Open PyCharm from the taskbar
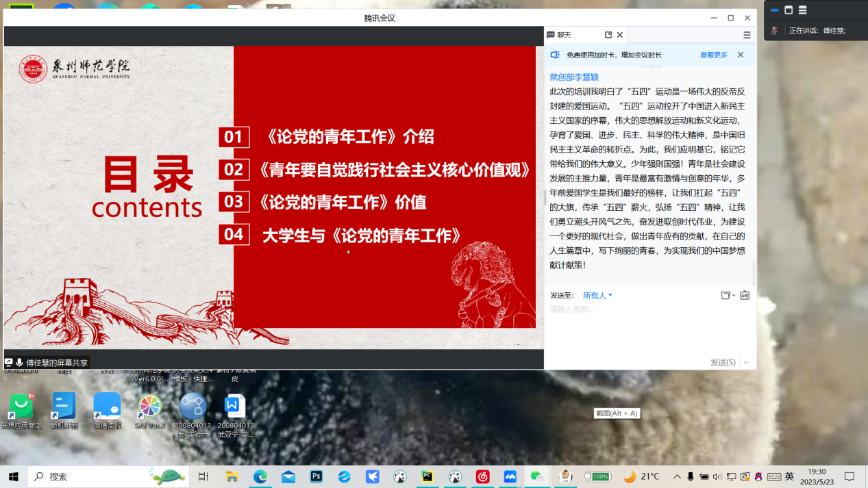 tap(427, 476)
